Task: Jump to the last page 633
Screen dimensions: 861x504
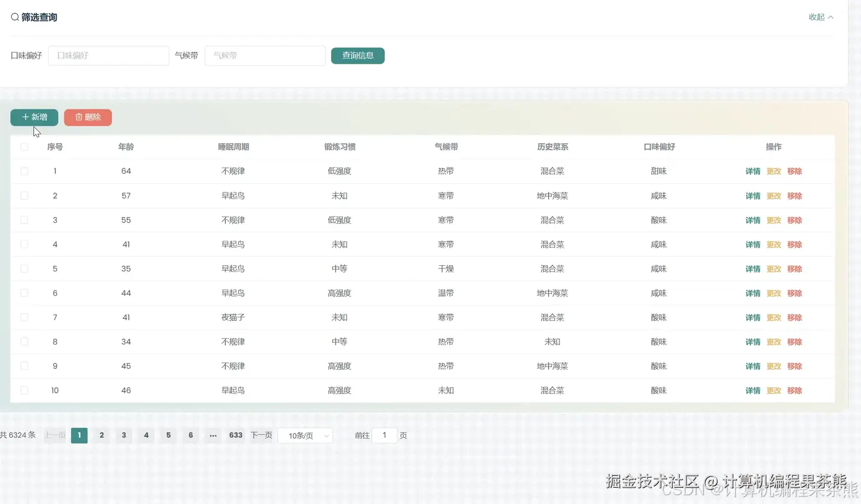Action: coord(235,435)
